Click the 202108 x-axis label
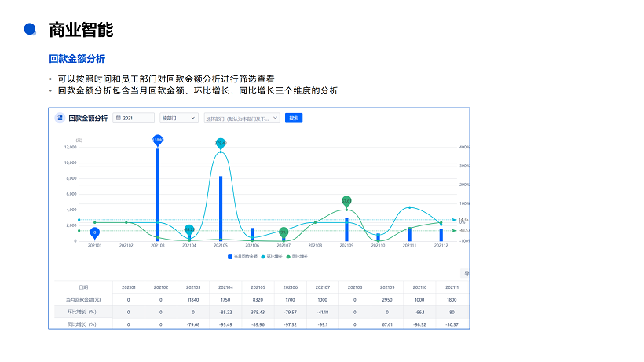 (316, 246)
